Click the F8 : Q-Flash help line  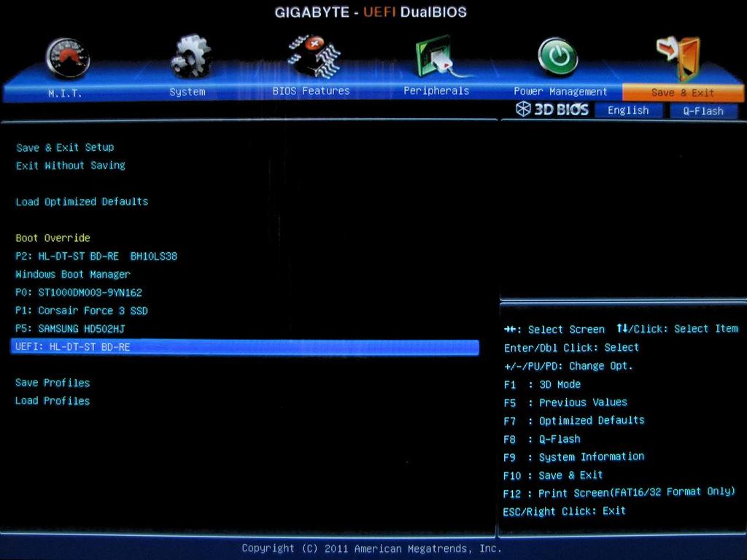pyautogui.click(x=542, y=439)
